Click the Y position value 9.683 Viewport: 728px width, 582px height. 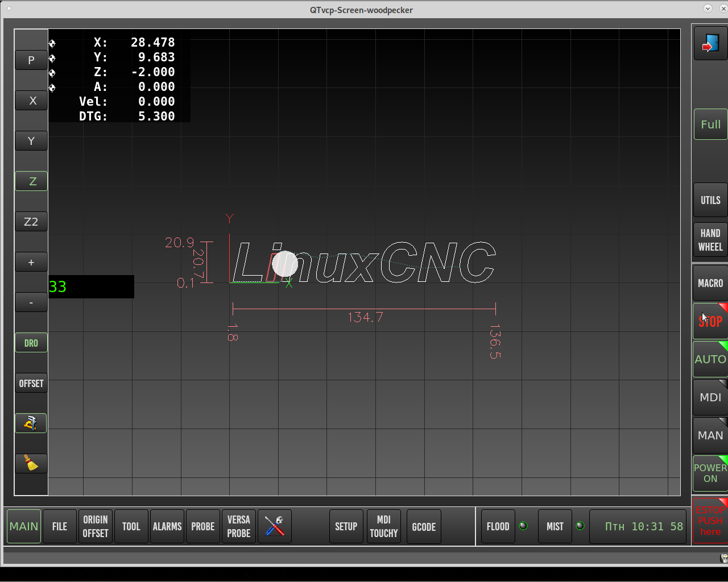coord(156,57)
